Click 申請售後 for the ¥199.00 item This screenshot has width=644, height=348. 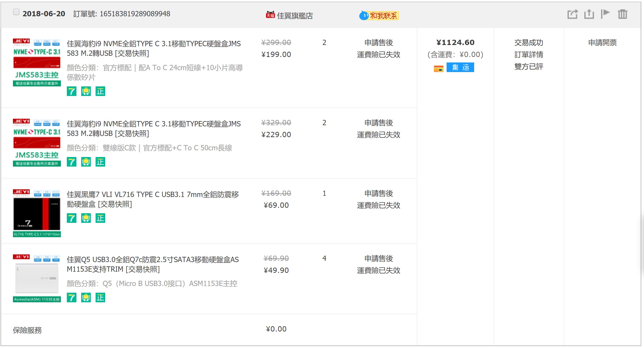[x=379, y=43]
